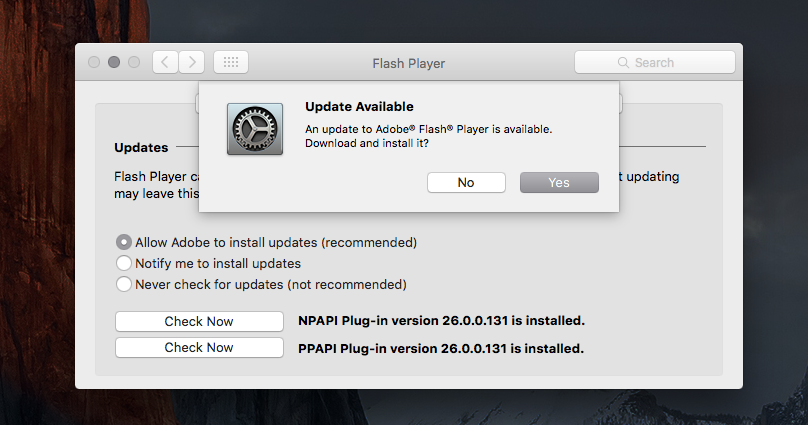Click the Flash Player window title

409,63
